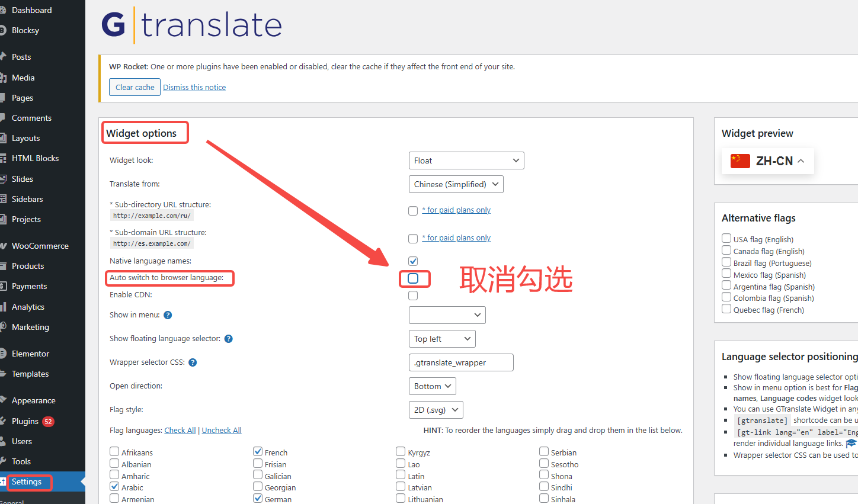Go to Appearance in the sidebar menu

click(34, 400)
